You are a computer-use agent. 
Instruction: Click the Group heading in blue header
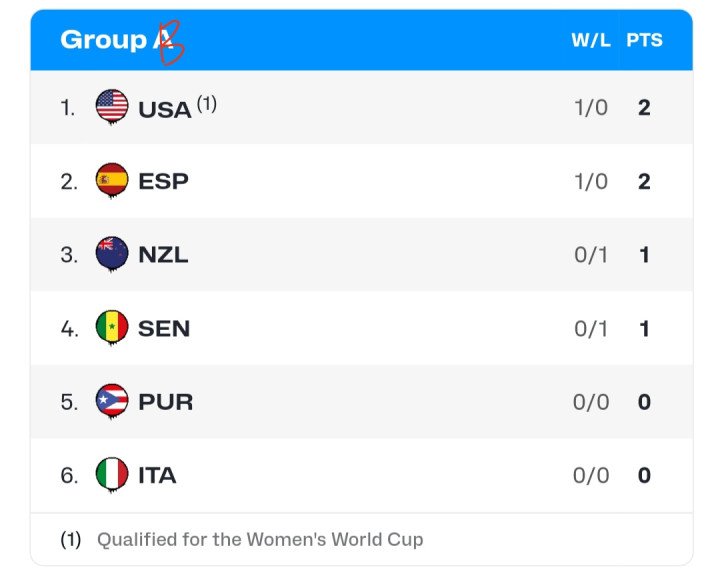click(103, 40)
